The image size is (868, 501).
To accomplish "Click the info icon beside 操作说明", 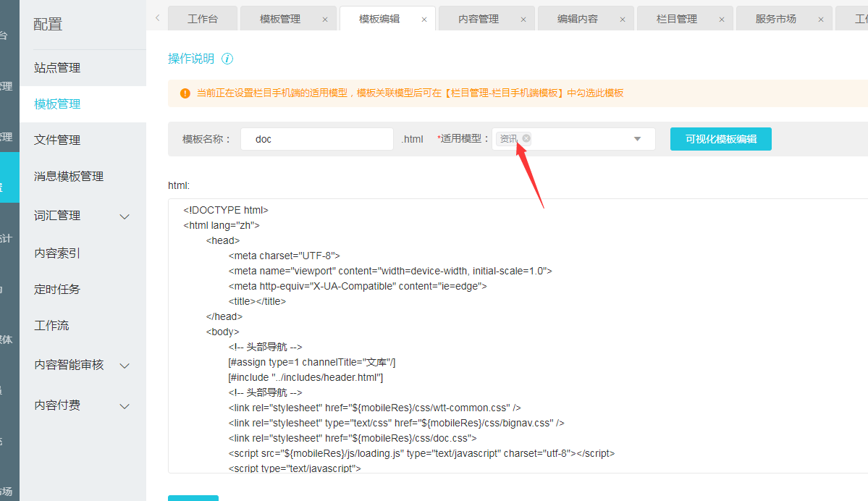I will [227, 59].
